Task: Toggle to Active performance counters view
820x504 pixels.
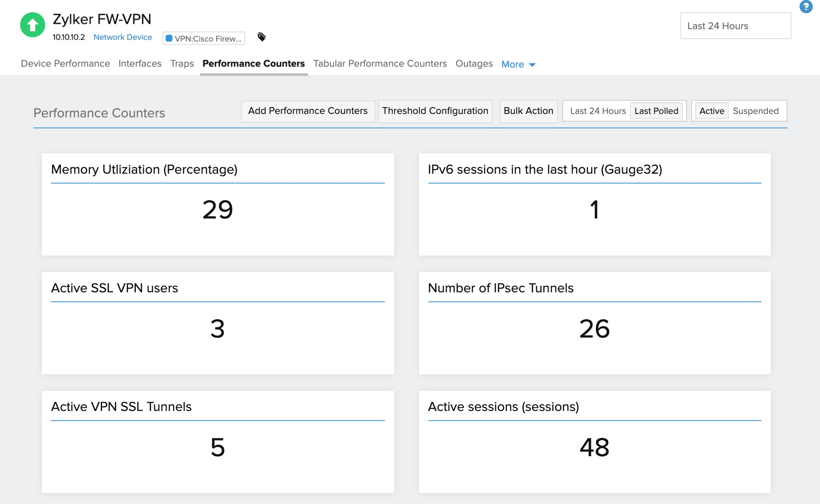Action: click(x=711, y=111)
